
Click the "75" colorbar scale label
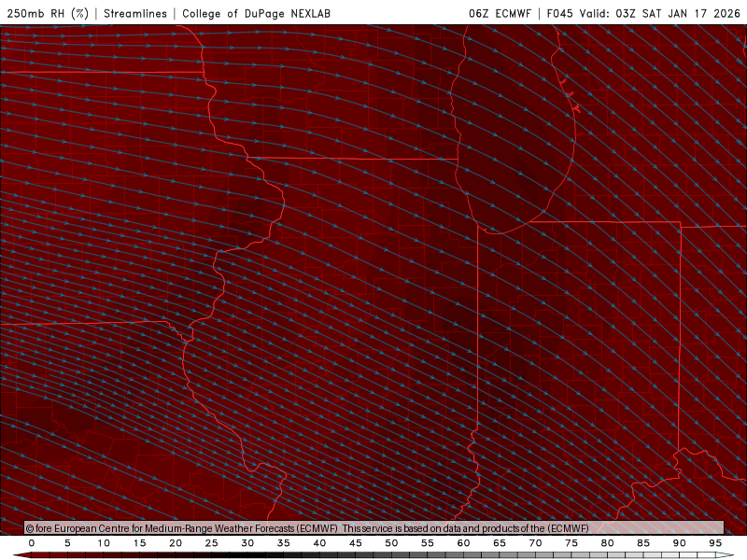(x=571, y=543)
